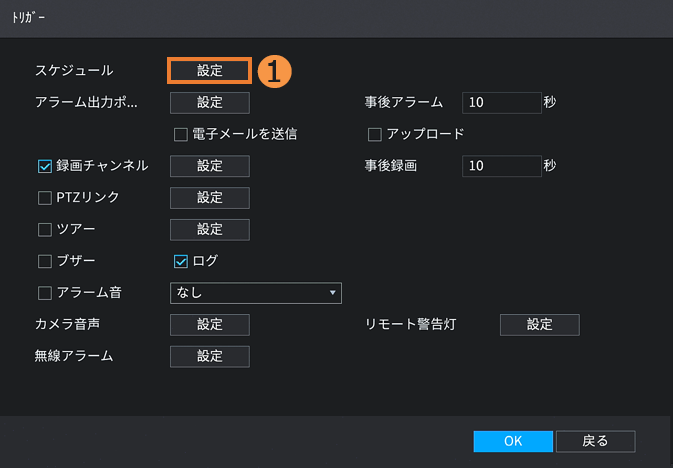This screenshot has height=468, width=673.
Task: Enable 電子メールを送信 checkbox
Action: [x=181, y=134]
